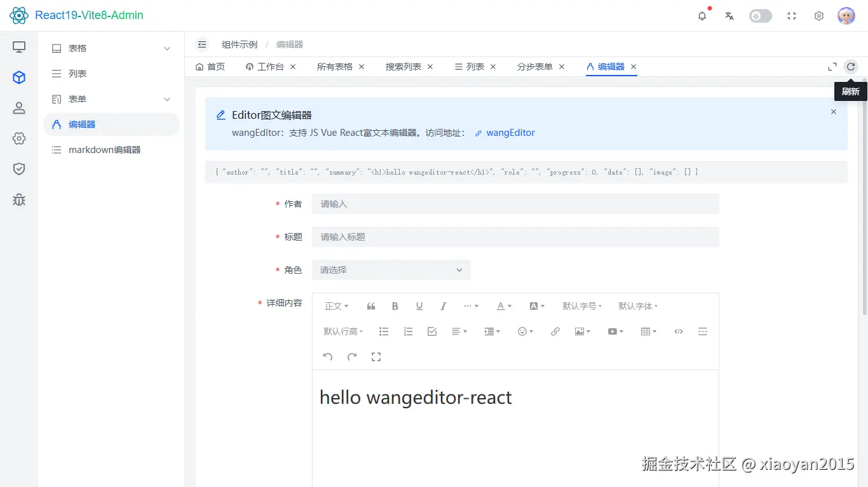Open the insert table menu
This screenshot has height=487, width=868.
pos(649,331)
